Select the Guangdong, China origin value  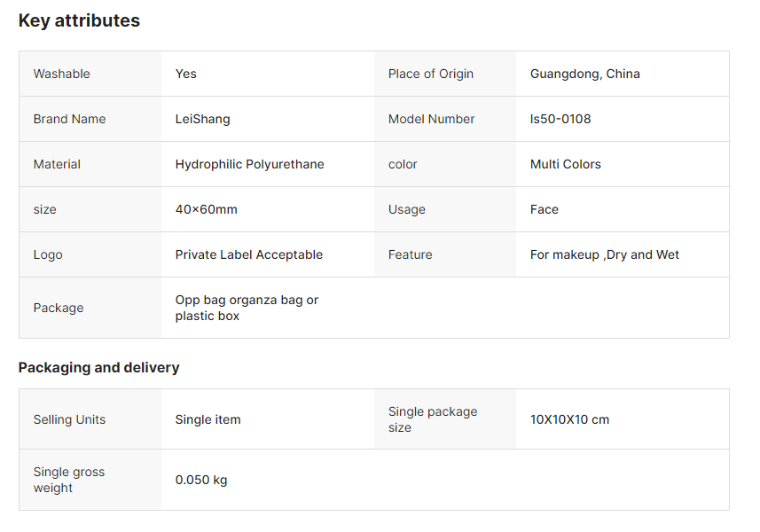coord(584,74)
